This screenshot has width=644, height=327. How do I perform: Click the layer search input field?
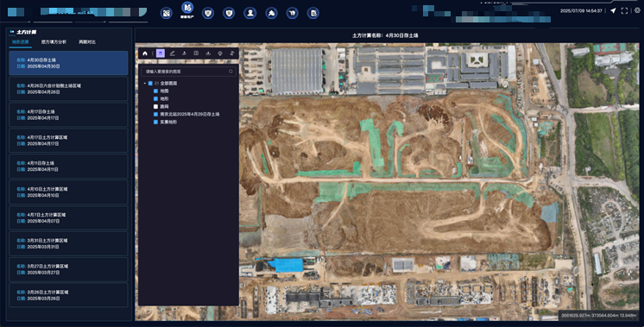188,72
